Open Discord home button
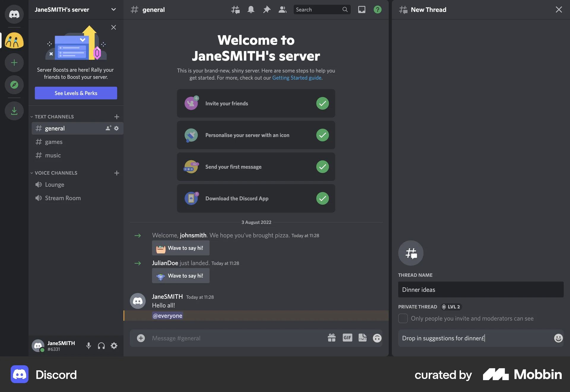The height and width of the screenshot is (392, 570). click(14, 14)
